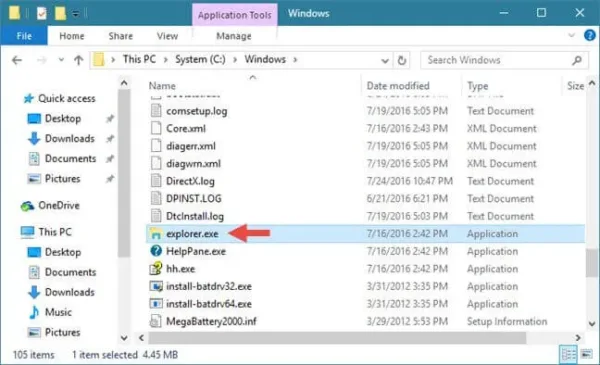The image size is (600, 365).
Task: Go up one folder with up arrow
Action: pos(78,60)
